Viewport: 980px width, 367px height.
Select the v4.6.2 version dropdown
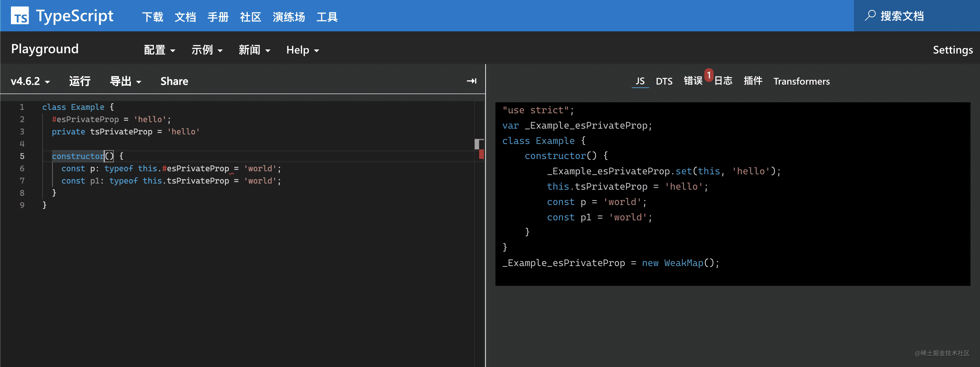pyautogui.click(x=30, y=81)
